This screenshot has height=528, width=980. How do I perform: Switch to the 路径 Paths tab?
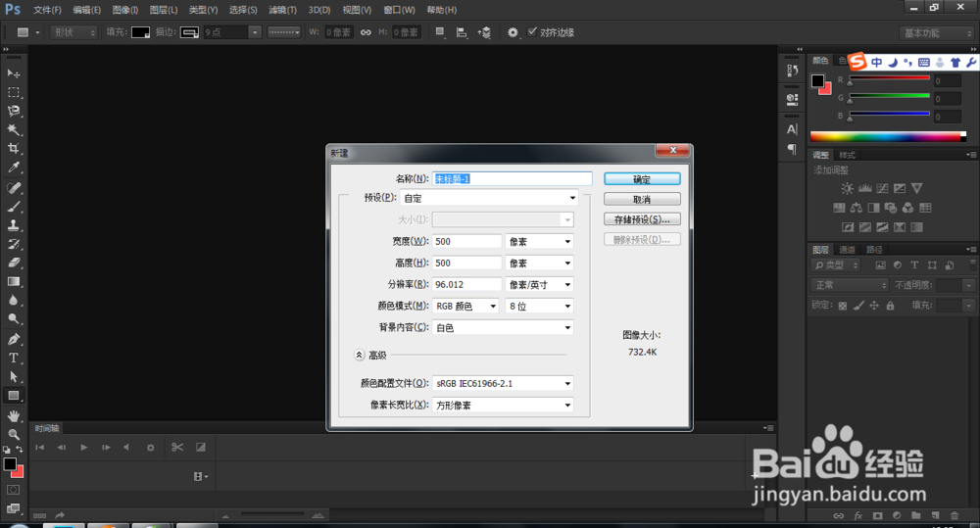(874, 250)
